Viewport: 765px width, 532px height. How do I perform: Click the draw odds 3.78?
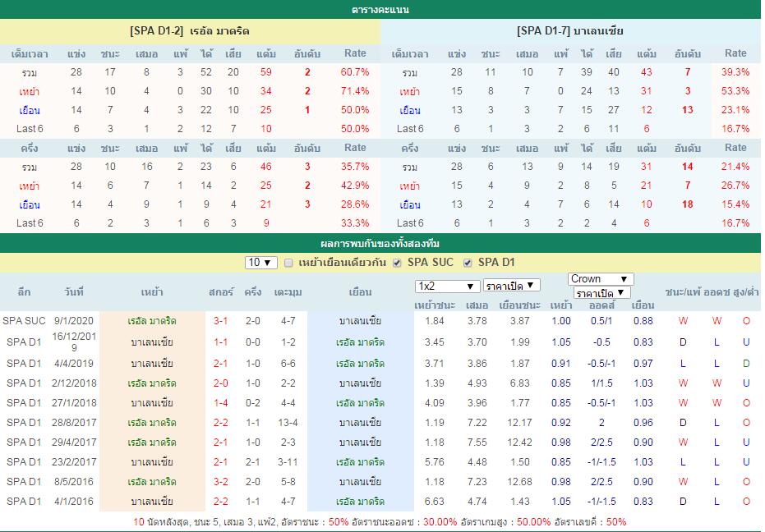(477, 321)
